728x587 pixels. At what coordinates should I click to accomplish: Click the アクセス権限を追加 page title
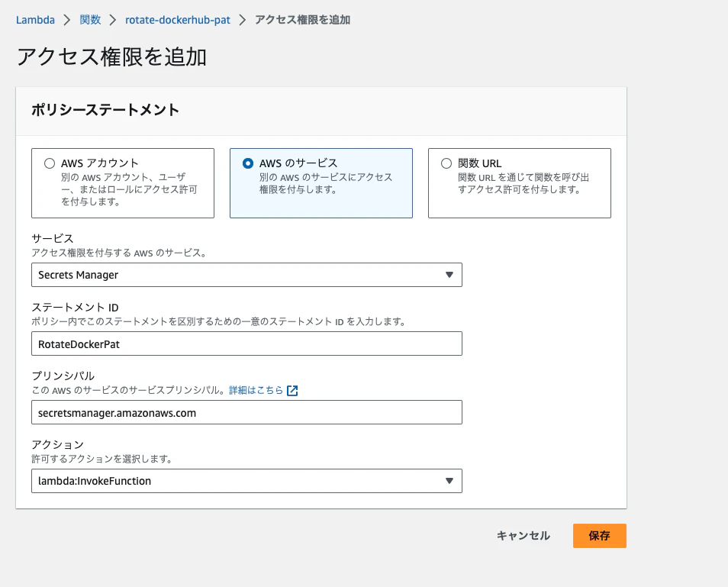pos(111,56)
